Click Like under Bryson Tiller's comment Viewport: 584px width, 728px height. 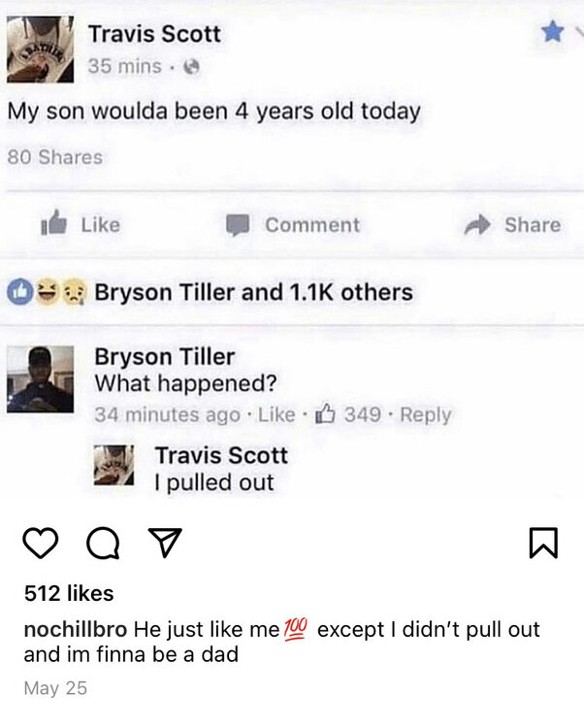pos(277,414)
